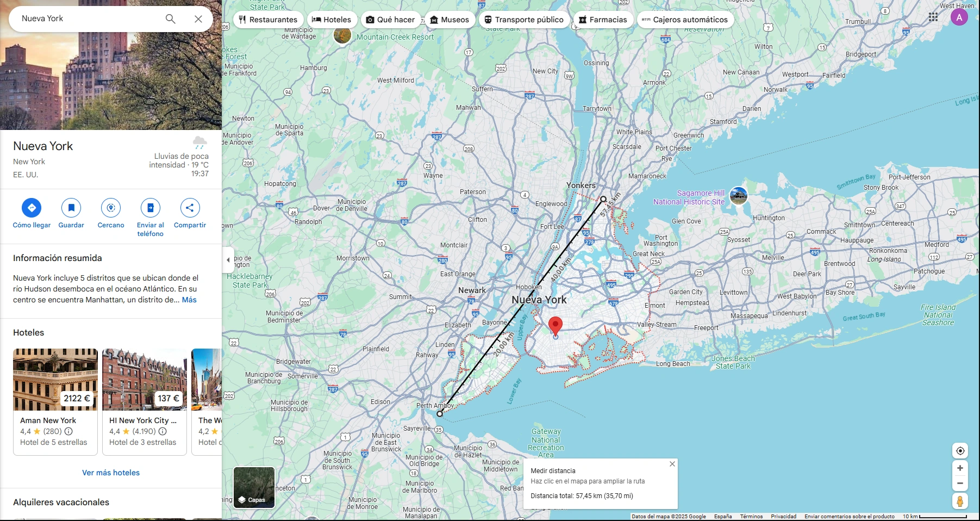Click the Sagamore Hill National Historic Site photo marker
Screen dimensions: 980x521
738,196
